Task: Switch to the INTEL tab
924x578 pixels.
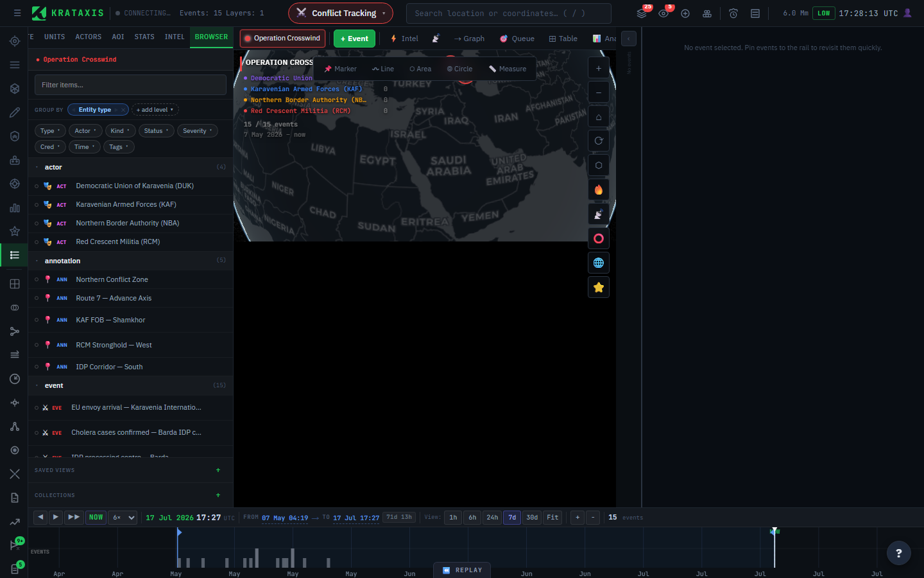Action: tap(175, 37)
